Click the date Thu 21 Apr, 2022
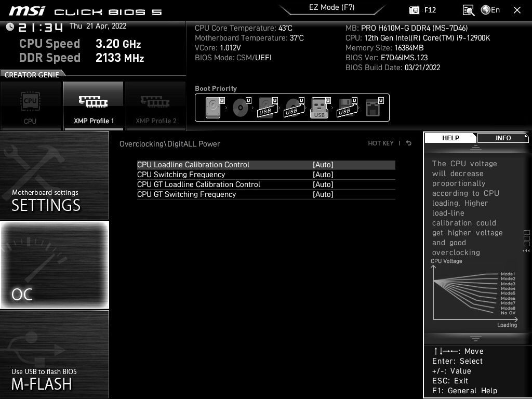The height and width of the screenshot is (399, 532). (98, 26)
